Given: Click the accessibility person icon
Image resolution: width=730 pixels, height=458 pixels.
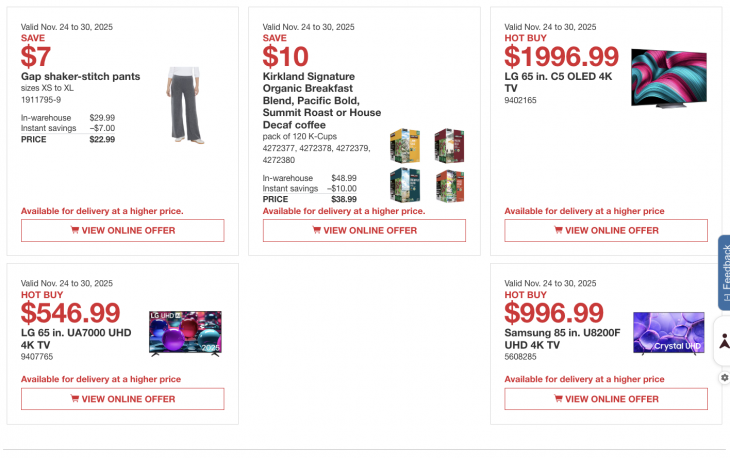Looking at the screenshot, I should click(x=724, y=341).
